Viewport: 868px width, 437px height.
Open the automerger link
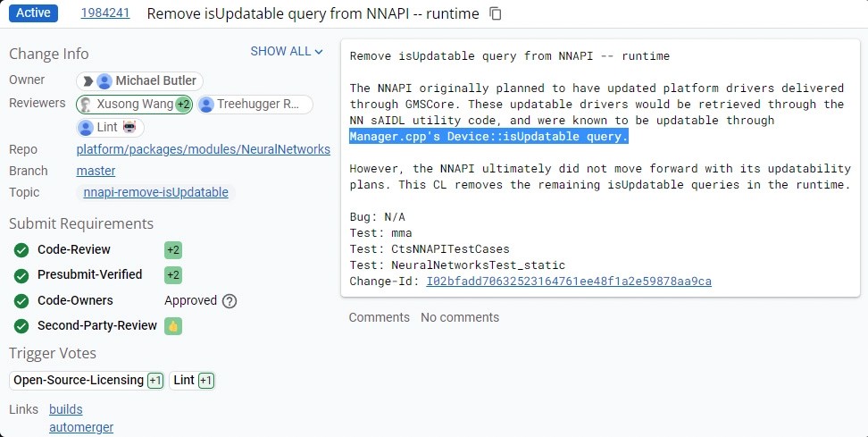click(x=81, y=427)
